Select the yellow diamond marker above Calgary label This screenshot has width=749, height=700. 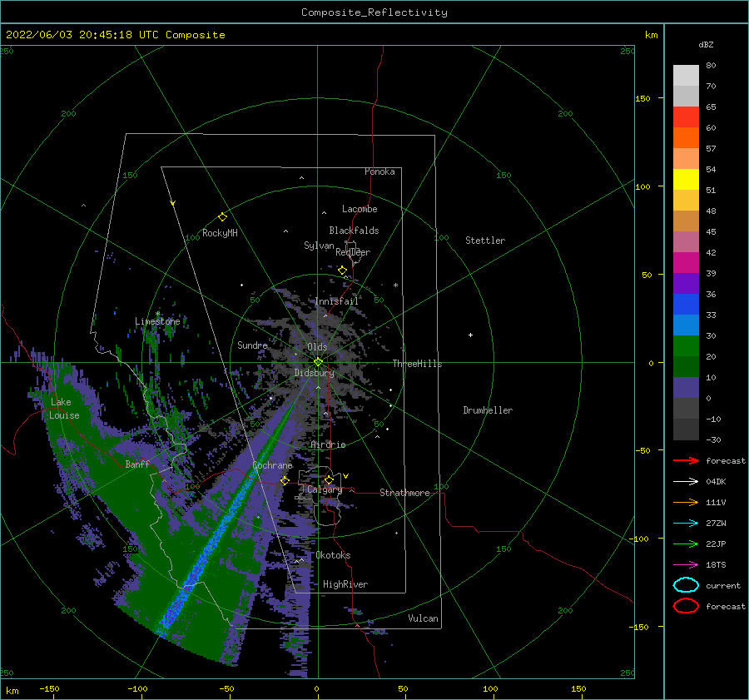329,479
